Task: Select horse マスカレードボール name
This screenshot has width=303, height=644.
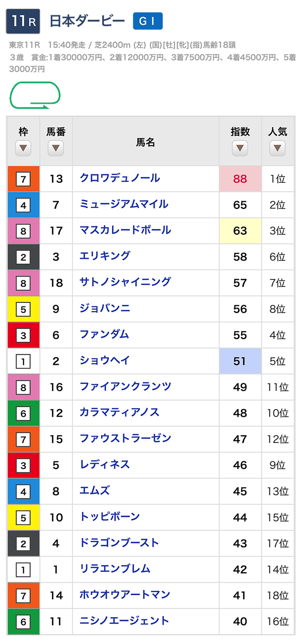Action: pos(125,230)
